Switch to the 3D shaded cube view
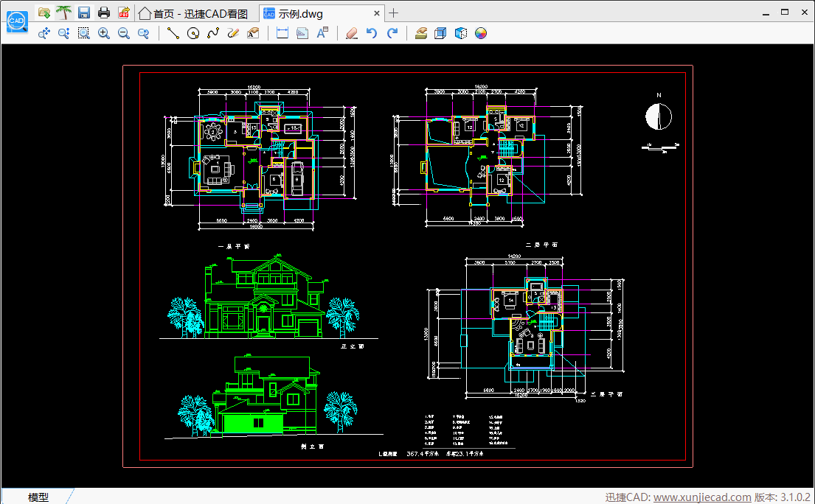Screen dimensions: 815x504 point(460,33)
